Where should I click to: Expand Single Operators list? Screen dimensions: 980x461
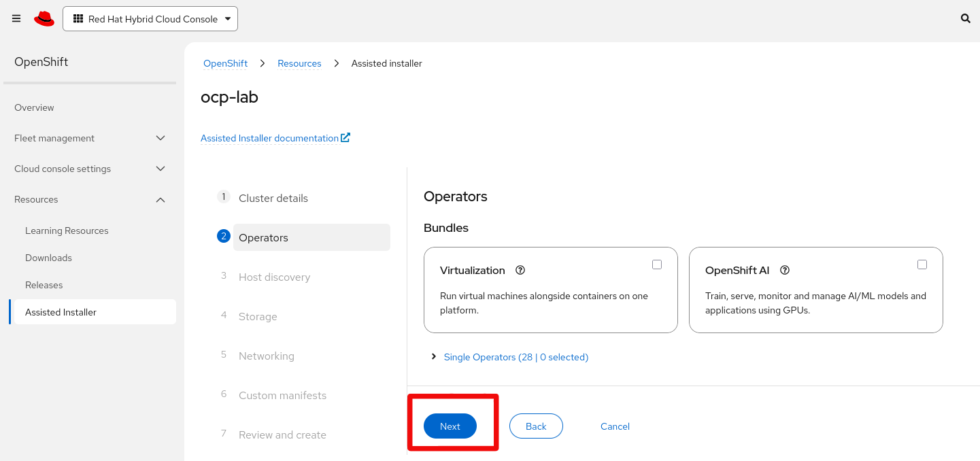pyautogui.click(x=509, y=357)
